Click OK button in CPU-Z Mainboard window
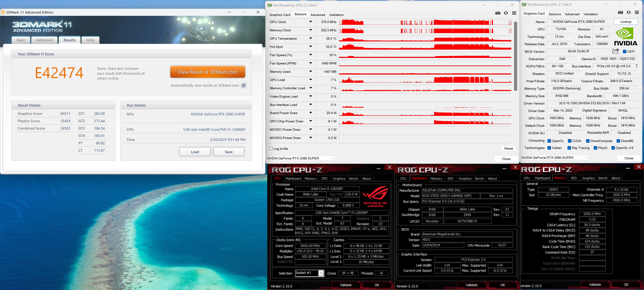 pos(502,285)
